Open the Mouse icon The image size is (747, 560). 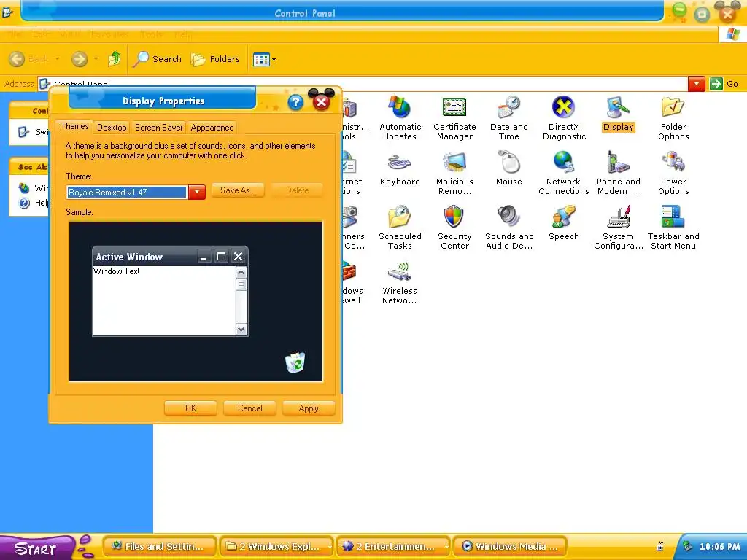pos(508,168)
